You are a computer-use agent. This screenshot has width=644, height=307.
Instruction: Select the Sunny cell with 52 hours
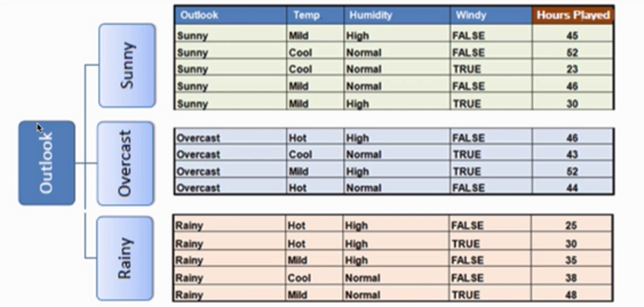[193, 53]
